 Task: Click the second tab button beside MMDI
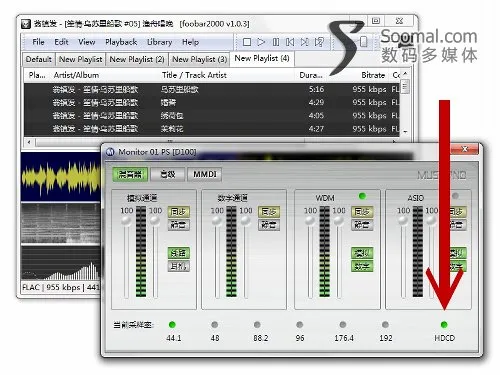tap(168, 174)
